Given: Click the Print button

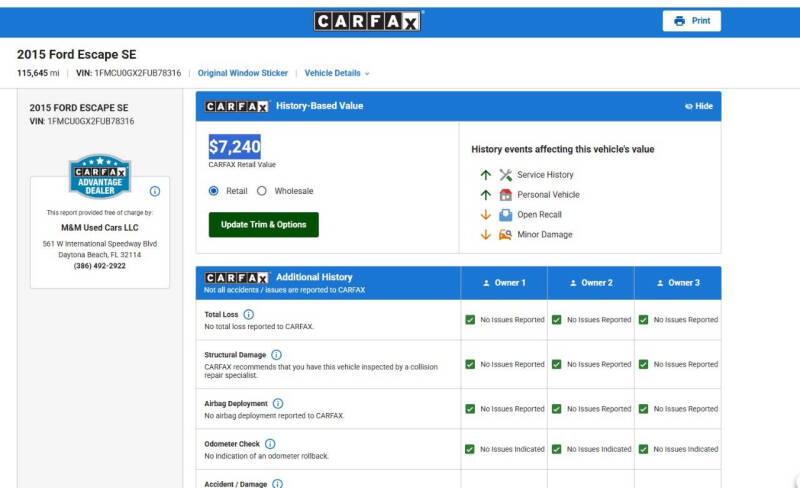Looking at the screenshot, I should point(692,21).
